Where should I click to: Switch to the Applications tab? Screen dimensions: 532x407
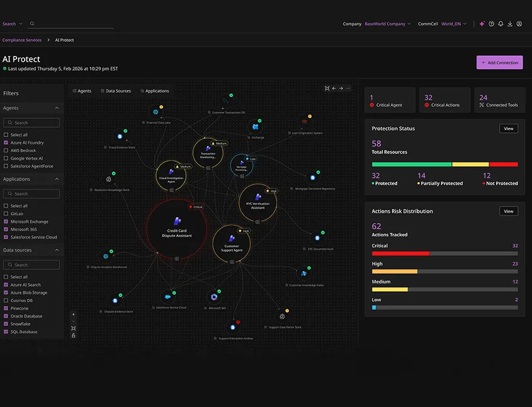click(154, 91)
